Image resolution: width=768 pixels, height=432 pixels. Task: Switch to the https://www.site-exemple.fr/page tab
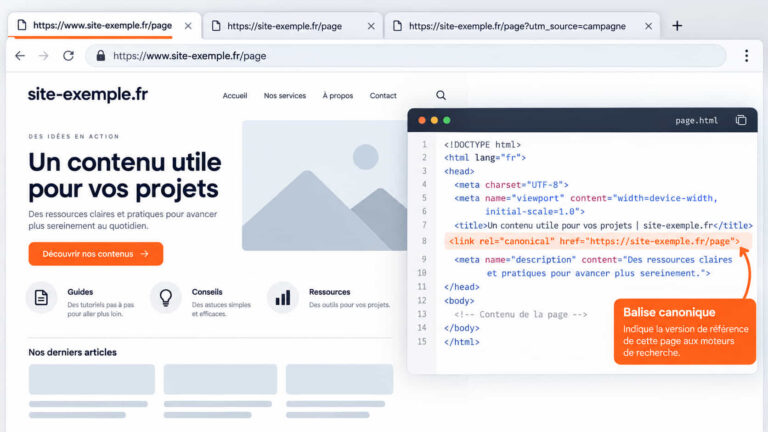click(102, 25)
